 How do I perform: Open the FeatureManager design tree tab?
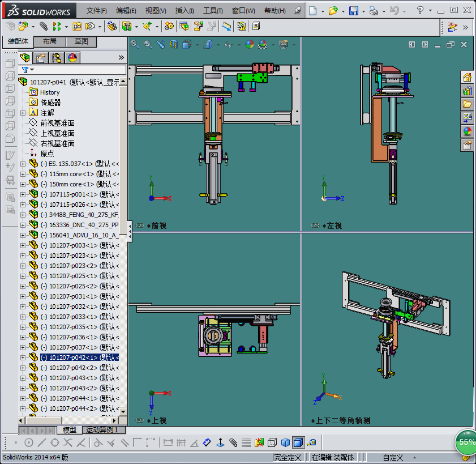25,58
